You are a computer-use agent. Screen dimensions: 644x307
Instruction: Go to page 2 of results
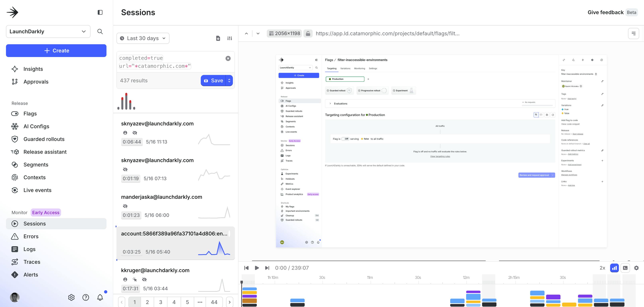pos(147,302)
